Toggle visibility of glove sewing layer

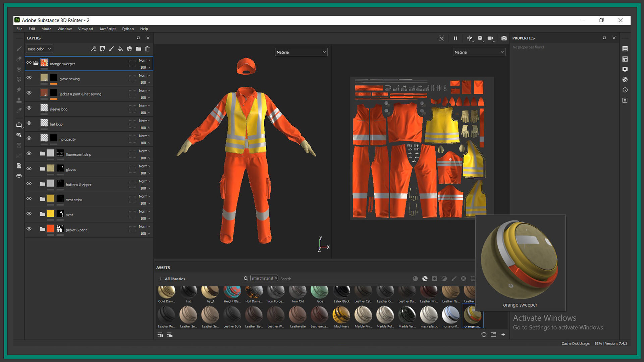[29, 78]
